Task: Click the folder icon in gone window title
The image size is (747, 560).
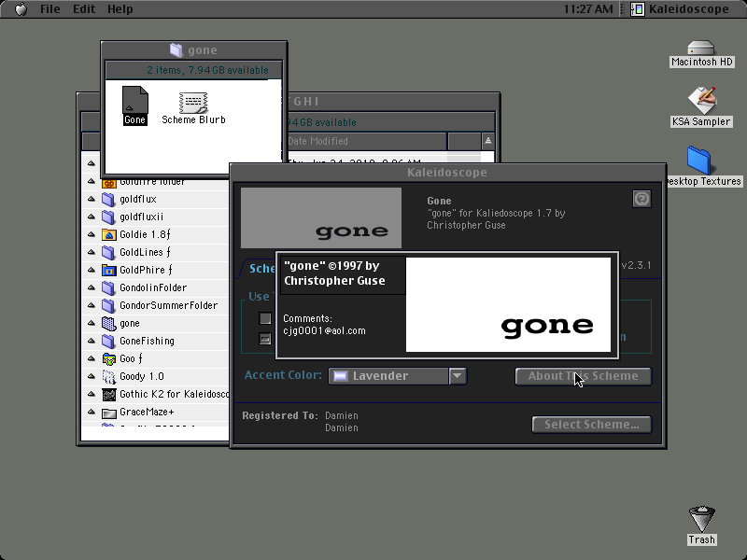Action: [176, 50]
